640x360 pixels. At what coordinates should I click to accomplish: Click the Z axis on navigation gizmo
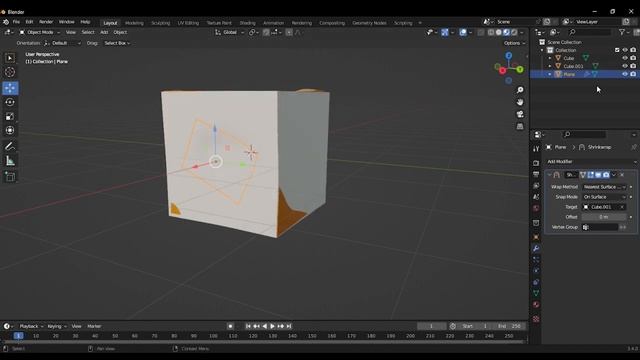point(509,56)
